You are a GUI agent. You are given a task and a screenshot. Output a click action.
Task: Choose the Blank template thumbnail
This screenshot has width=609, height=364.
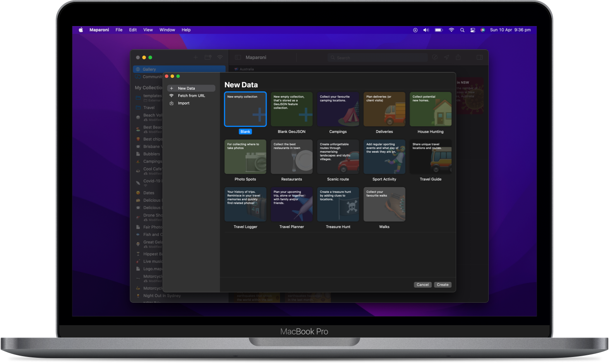click(245, 109)
